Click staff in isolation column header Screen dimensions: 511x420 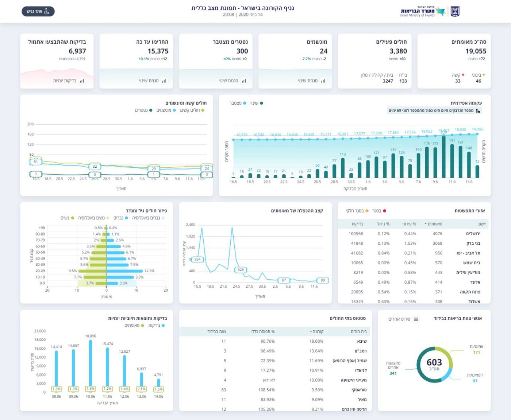217,331
